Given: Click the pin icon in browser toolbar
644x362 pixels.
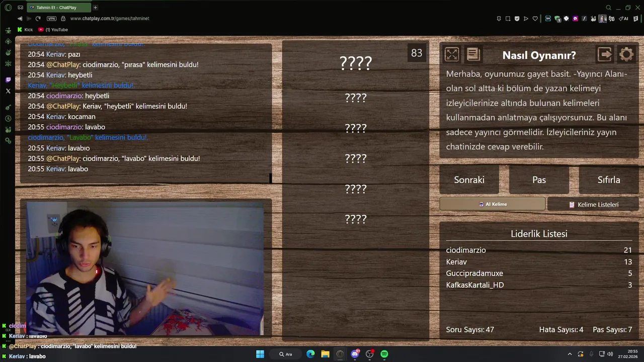Looking at the screenshot, I should click(x=499, y=19).
